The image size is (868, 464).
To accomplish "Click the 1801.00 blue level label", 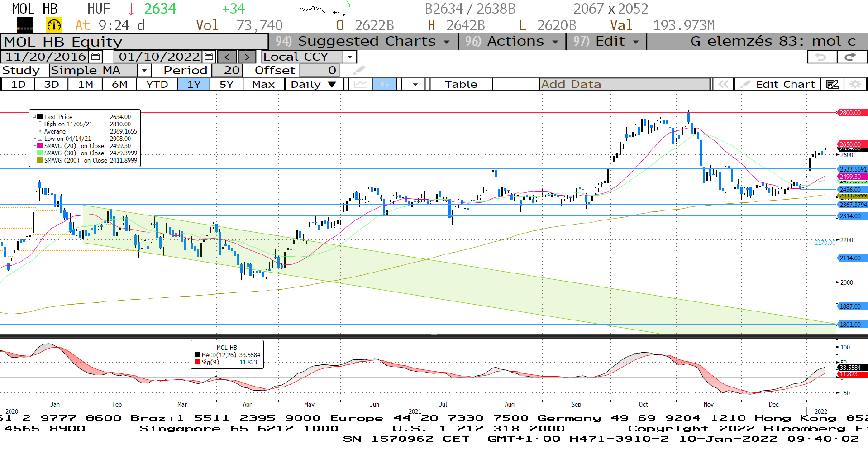I will (x=853, y=325).
